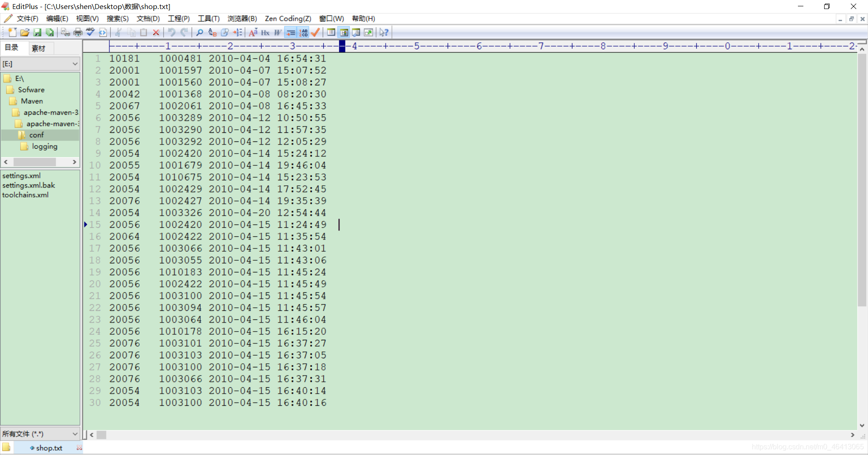The width and height of the screenshot is (868, 455).
Task: Click the editor horizontal scroll right arrow
Action: point(852,435)
